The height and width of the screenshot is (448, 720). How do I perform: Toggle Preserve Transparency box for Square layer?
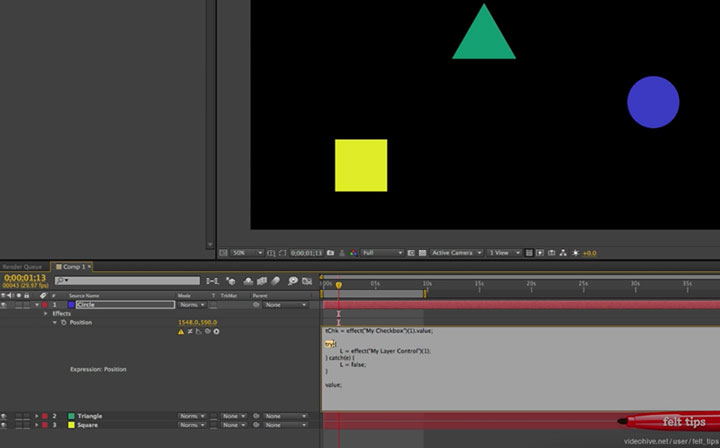click(x=214, y=425)
